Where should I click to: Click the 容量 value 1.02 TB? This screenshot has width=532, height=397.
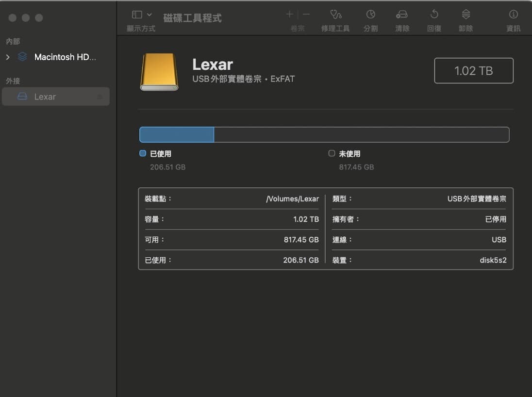pyautogui.click(x=306, y=219)
